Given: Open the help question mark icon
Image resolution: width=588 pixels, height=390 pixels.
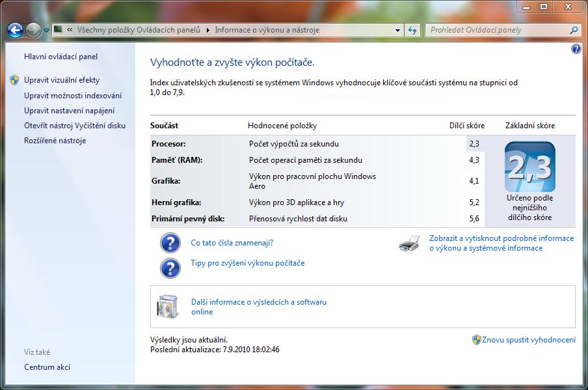Looking at the screenshot, I should (x=576, y=49).
